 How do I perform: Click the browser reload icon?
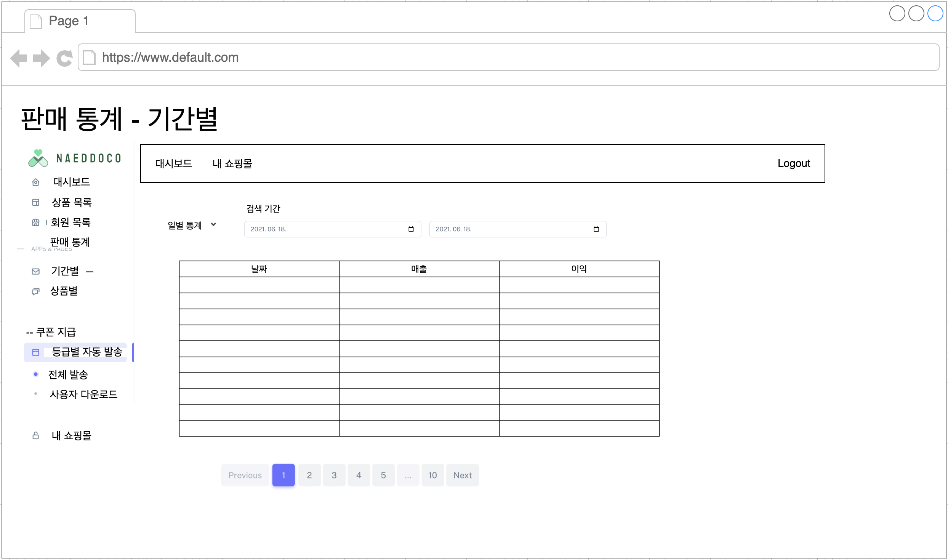click(x=64, y=58)
